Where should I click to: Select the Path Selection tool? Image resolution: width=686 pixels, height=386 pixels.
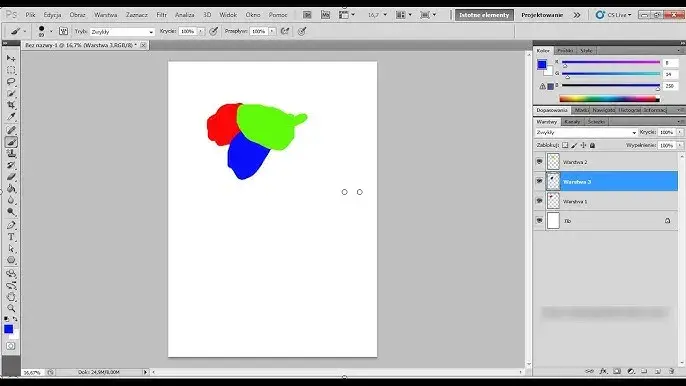pos(11,249)
